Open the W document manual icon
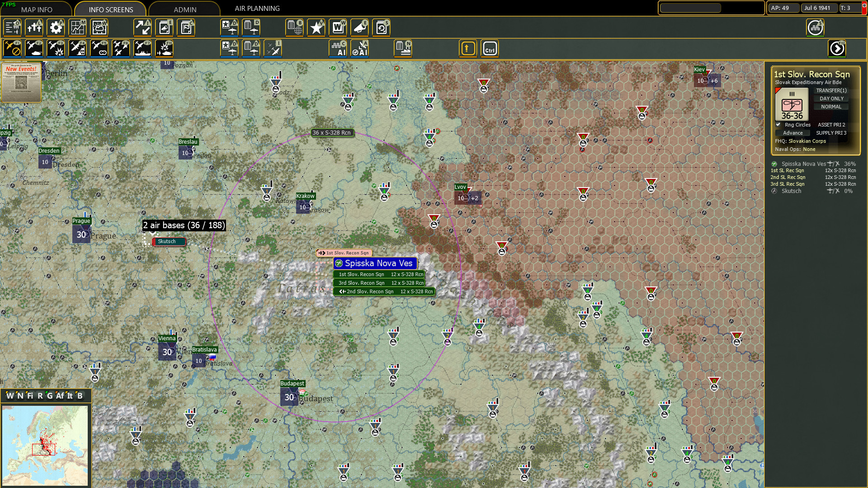868x488 pixels. (338, 28)
